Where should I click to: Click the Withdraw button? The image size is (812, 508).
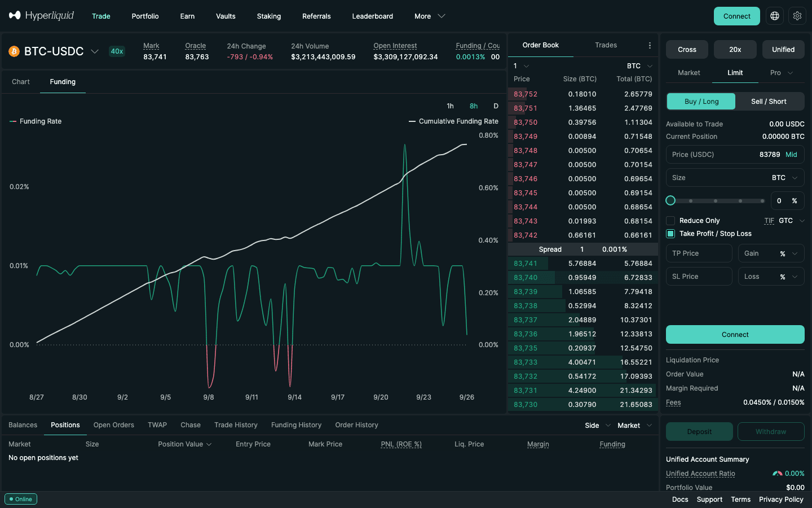771,432
